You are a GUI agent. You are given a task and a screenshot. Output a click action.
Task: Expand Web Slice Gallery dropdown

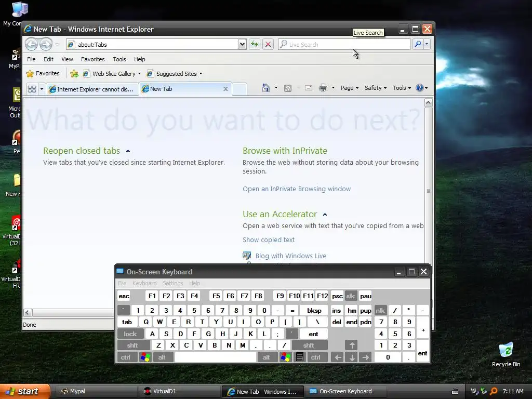point(139,74)
